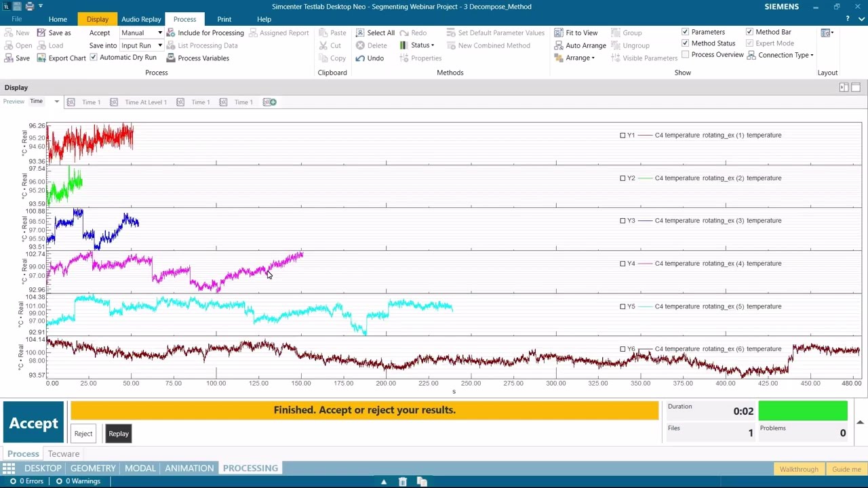Viewport: 868px width, 488px height.
Task: Click the up triangle icon in status bar
Action: (x=384, y=481)
